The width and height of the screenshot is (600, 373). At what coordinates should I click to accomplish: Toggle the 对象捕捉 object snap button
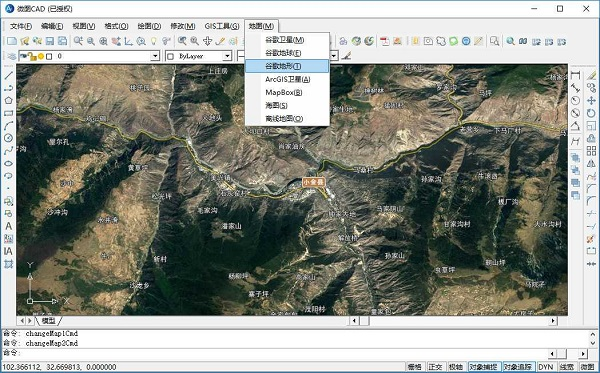click(484, 367)
